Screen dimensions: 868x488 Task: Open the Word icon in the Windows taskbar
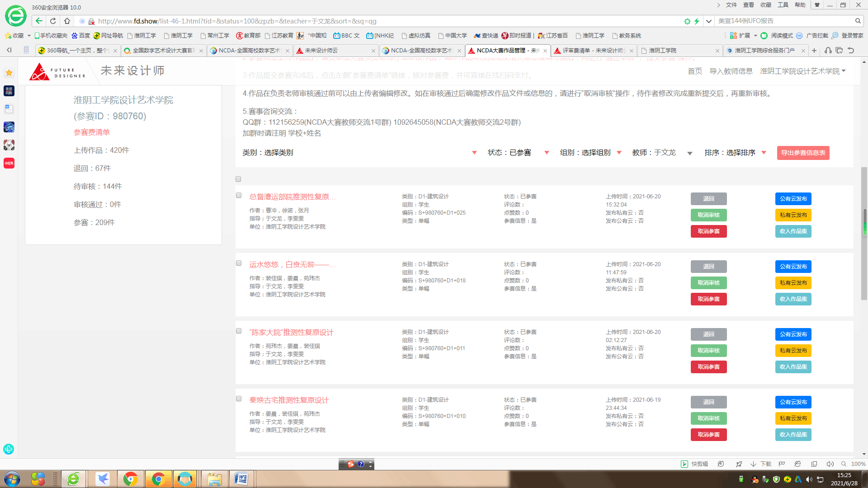(x=241, y=479)
